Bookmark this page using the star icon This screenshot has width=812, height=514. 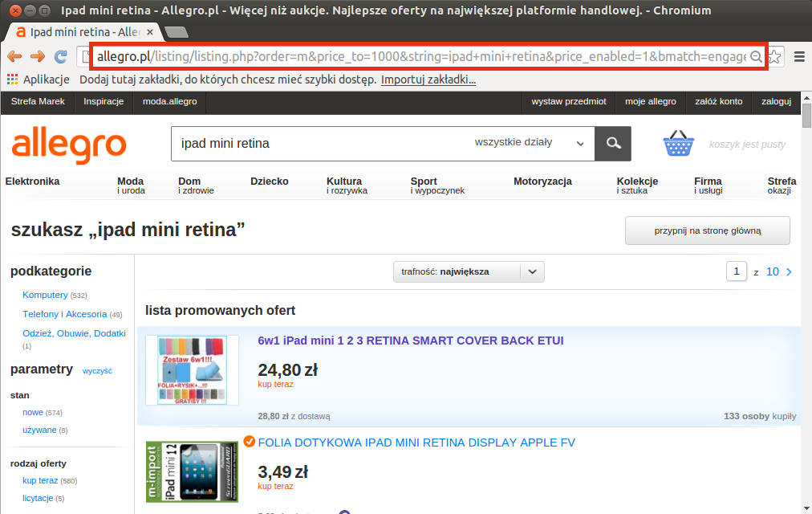pyautogui.click(x=774, y=57)
